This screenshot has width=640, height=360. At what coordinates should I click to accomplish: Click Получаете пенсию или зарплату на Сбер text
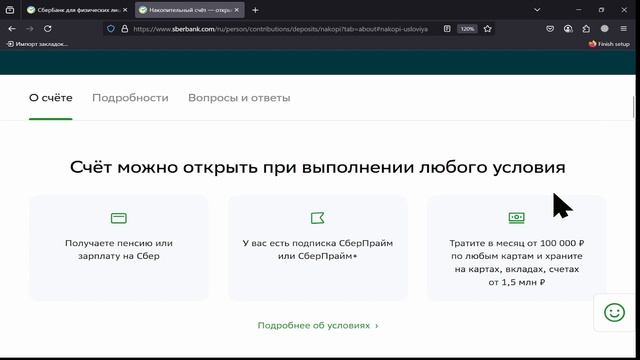tap(119, 249)
